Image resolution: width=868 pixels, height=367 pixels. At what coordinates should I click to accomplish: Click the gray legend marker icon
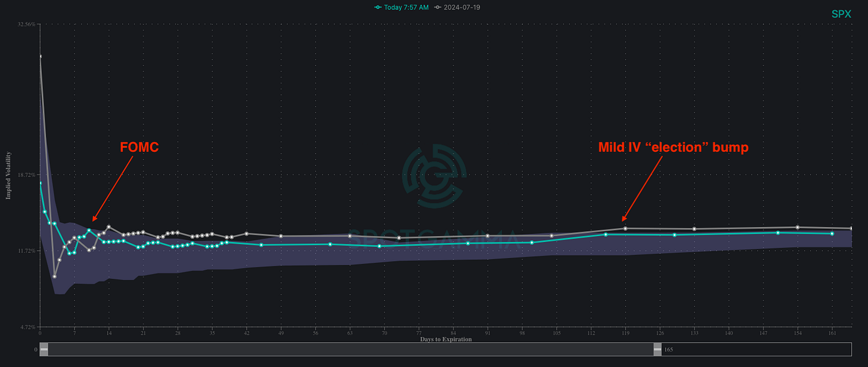pos(438,7)
